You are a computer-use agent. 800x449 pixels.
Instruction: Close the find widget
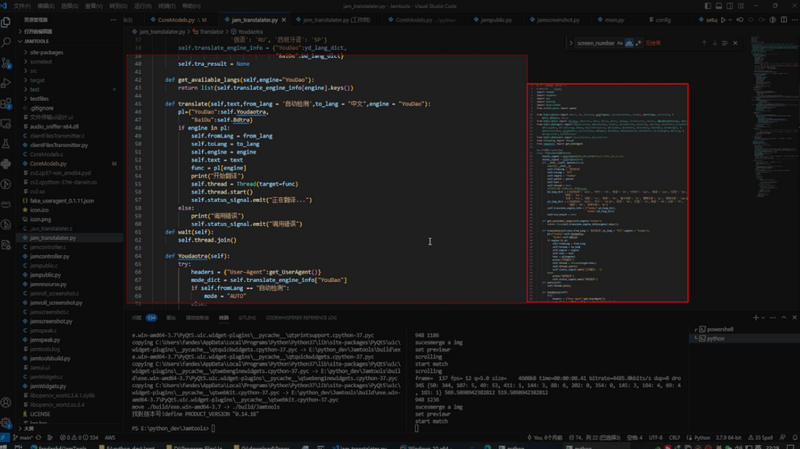pyautogui.click(x=736, y=43)
